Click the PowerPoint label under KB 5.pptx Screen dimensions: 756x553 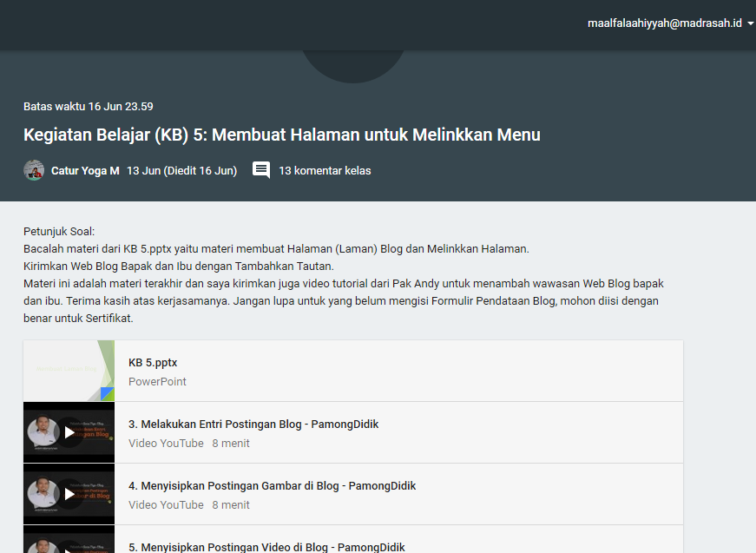pyautogui.click(x=157, y=381)
